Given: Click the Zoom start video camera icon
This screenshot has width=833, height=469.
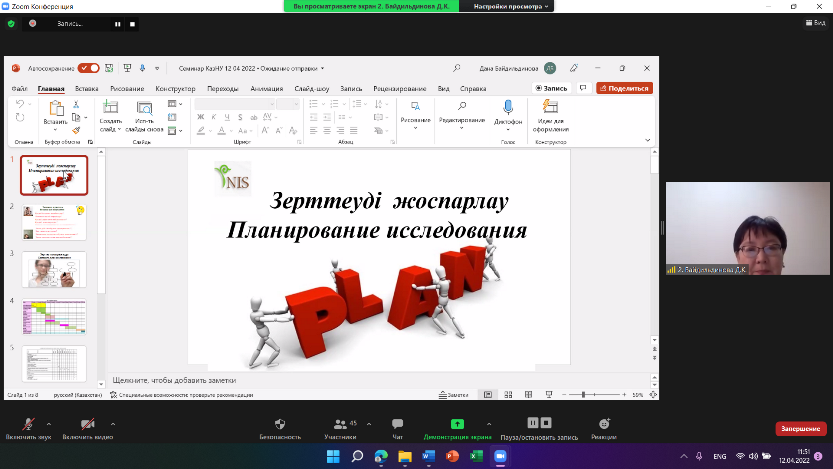Looking at the screenshot, I should [x=87, y=424].
